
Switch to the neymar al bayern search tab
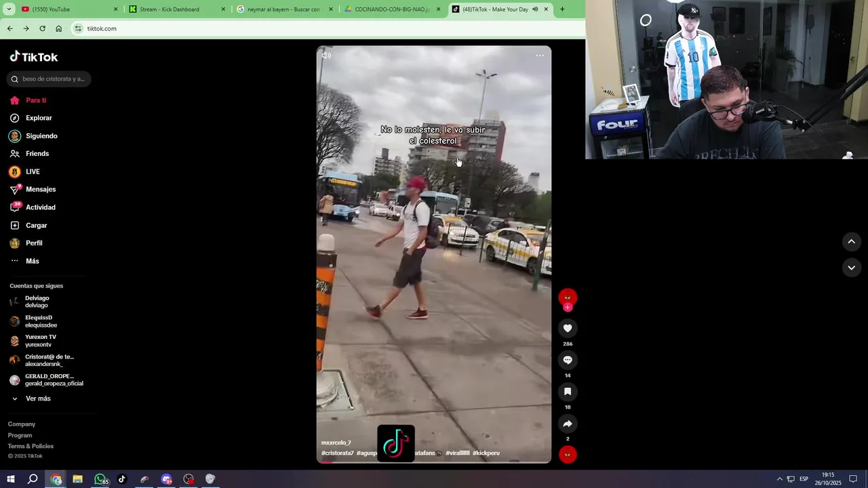[283, 9]
